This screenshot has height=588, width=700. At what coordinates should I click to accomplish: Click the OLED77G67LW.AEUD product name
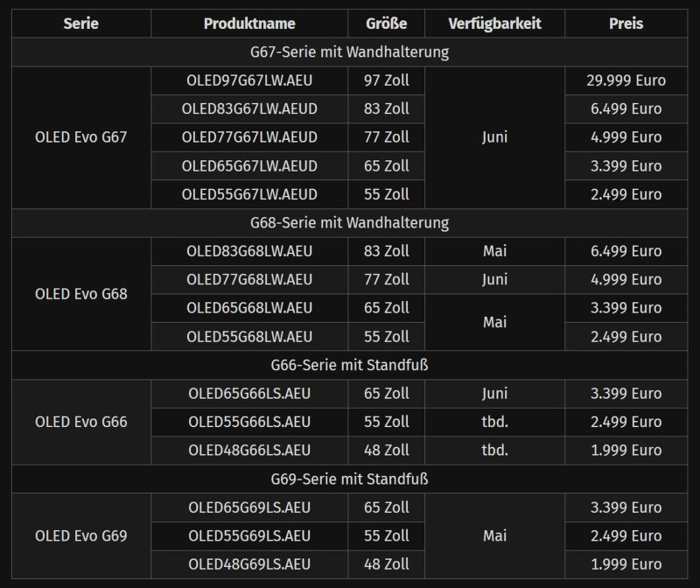(x=249, y=137)
